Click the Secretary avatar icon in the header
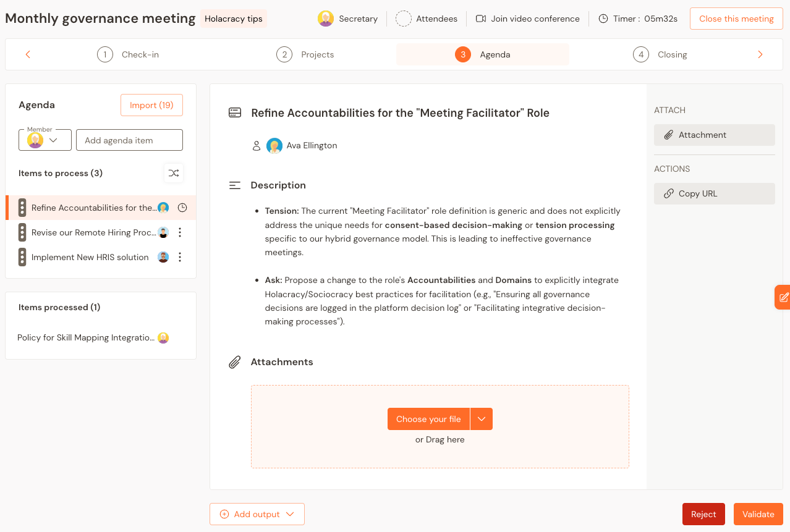790x532 pixels. pos(326,19)
